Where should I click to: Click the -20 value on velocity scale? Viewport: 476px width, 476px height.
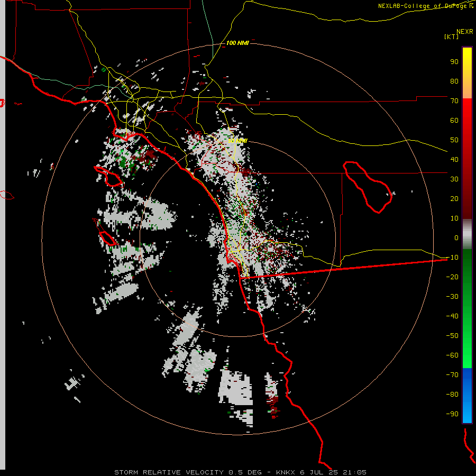(x=452, y=277)
